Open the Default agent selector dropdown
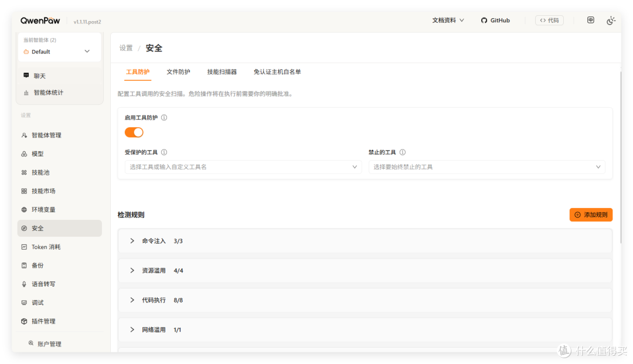The width and height of the screenshot is (633, 364). 59,51
